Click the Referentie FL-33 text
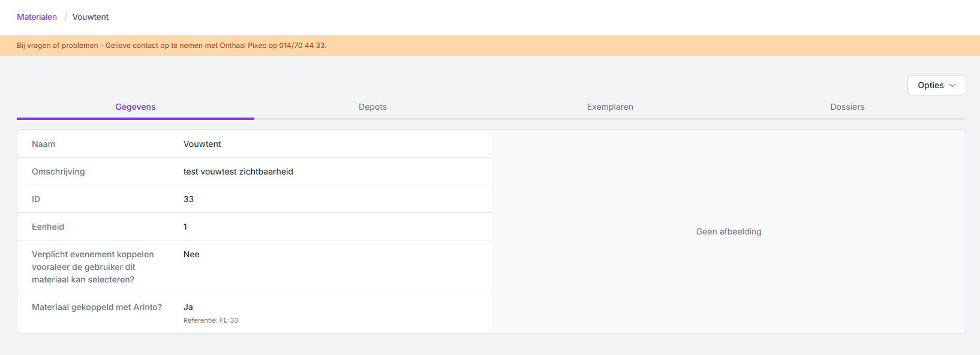This screenshot has height=355, width=980. pos(211,320)
